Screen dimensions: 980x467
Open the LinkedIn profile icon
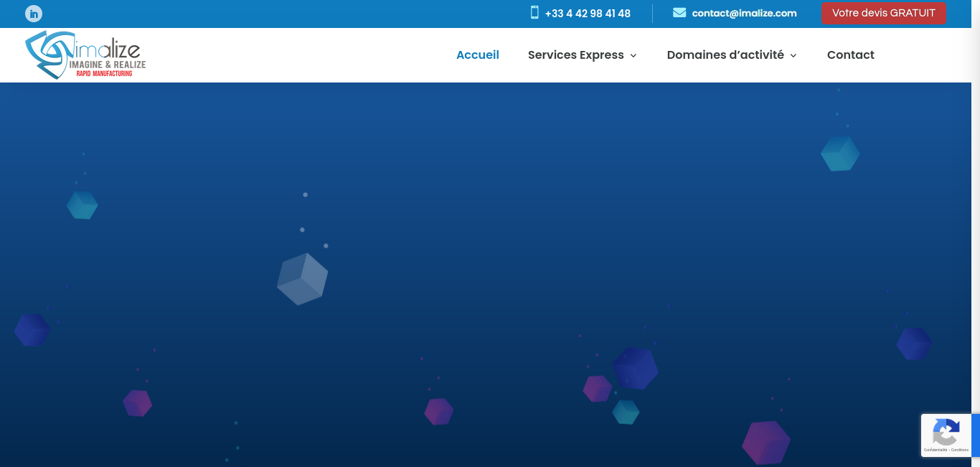click(34, 14)
